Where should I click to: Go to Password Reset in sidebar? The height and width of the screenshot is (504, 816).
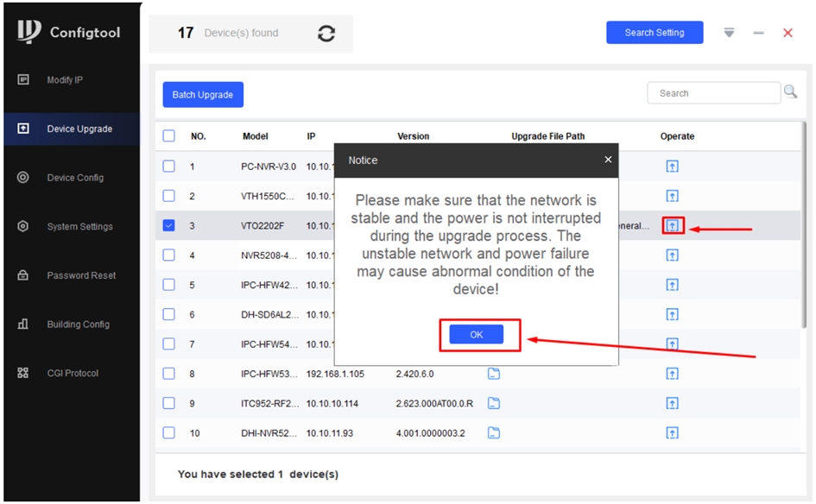pos(80,276)
